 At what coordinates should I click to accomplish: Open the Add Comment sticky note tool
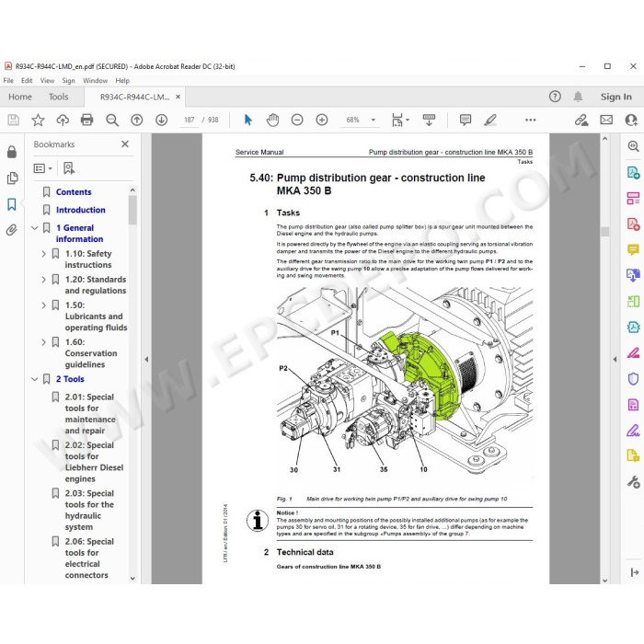(x=466, y=120)
